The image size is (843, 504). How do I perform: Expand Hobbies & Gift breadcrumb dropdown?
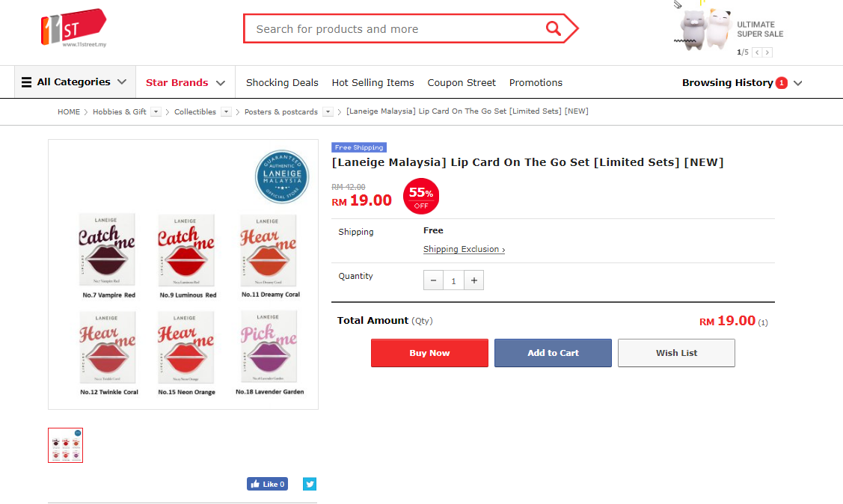tap(156, 112)
